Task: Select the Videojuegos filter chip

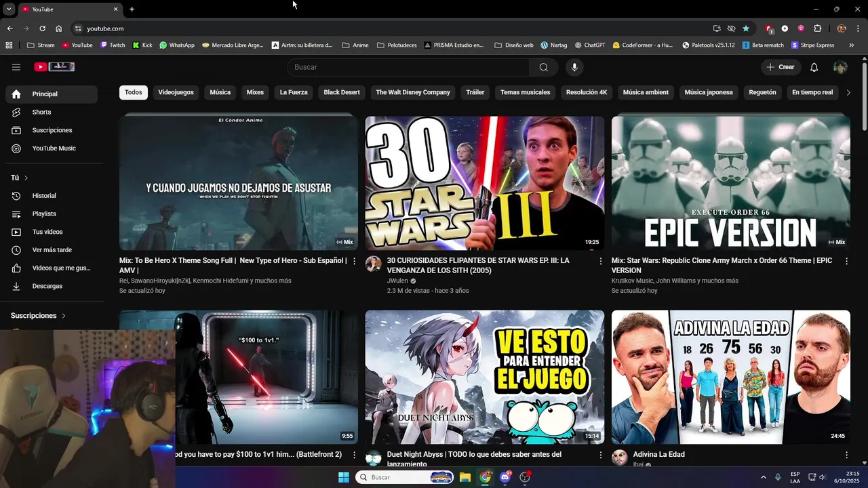Action: coord(176,92)
